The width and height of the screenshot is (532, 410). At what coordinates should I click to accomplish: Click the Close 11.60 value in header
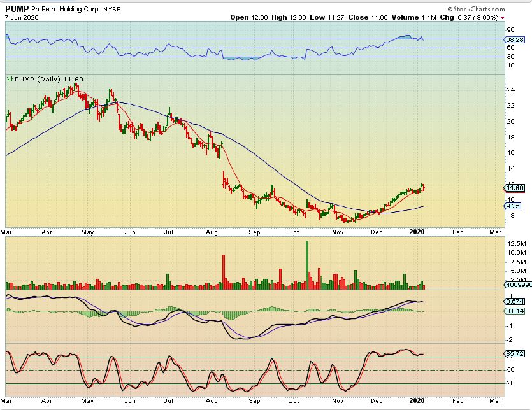point(367,18)
